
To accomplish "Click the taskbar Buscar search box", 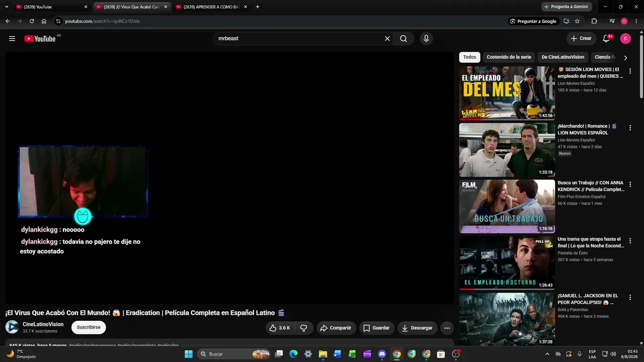I will click(234, 354).
